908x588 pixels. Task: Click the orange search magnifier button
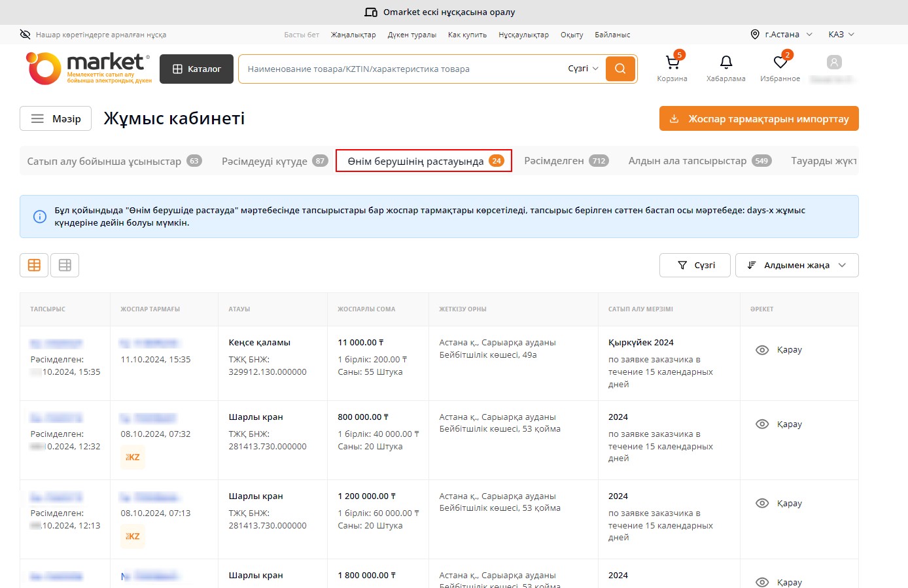pyautogui.click(x=620, y=69)
